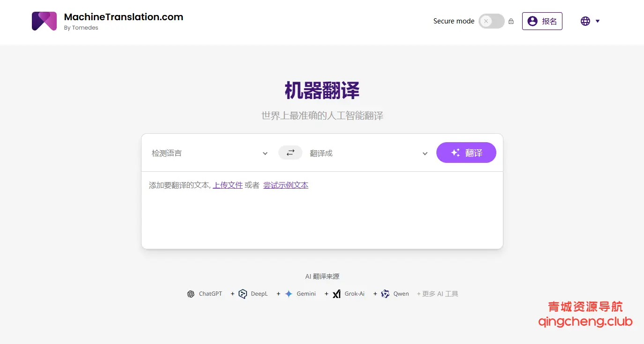This screenshot has height=344, width=644.
Task: Select the Grok-Ai AI translation source icon
Action: point(337,293)
